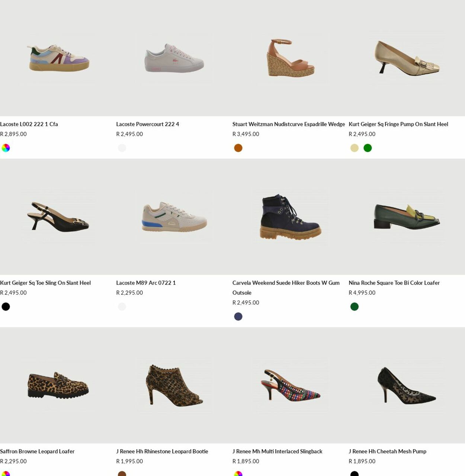Viewport: 465px width, 476px height.
Task: View the J Renee multi interlaced slingback image
Action: 291,385
